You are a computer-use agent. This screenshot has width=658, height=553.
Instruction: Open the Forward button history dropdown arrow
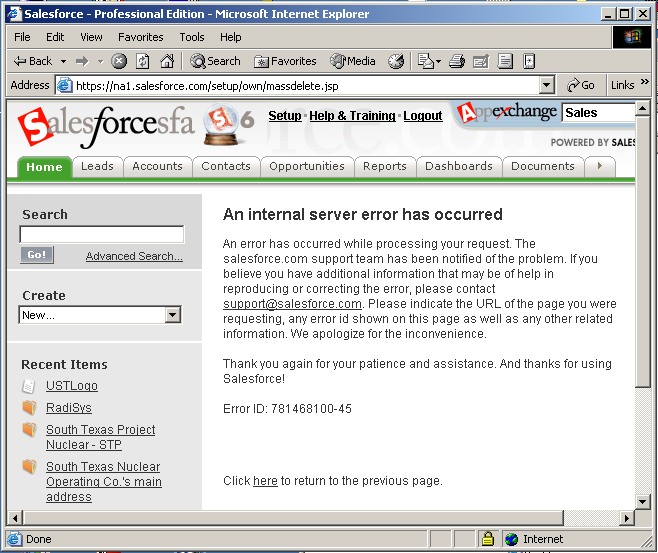coord(100,62)
